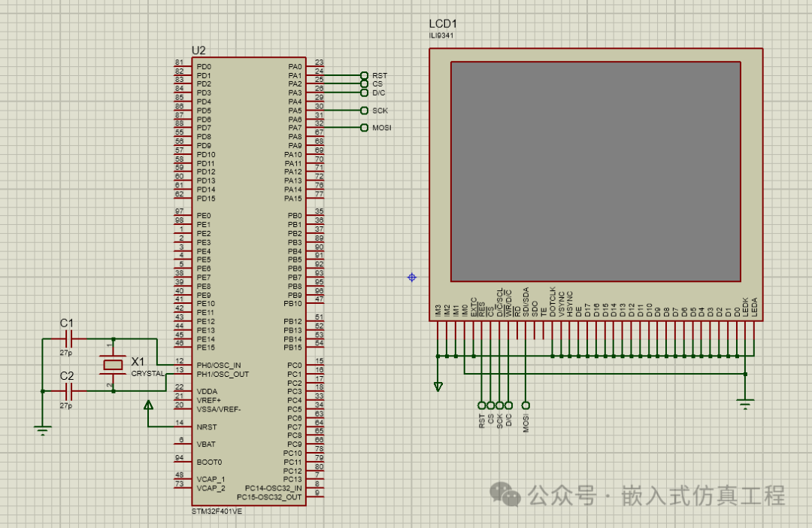Select the LEDA pin on the LCD
This screenshot has height=528, width=812.
[755, 316]
